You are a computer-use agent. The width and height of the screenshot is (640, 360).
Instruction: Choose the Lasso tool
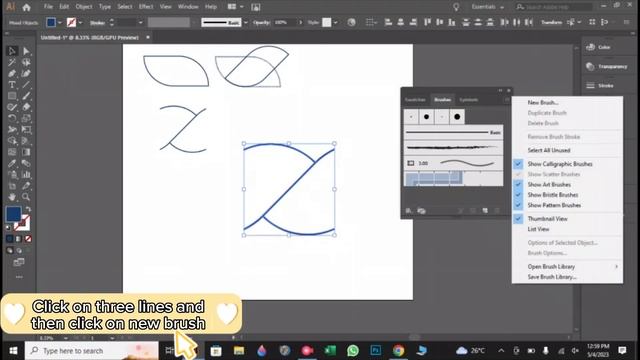26,62
